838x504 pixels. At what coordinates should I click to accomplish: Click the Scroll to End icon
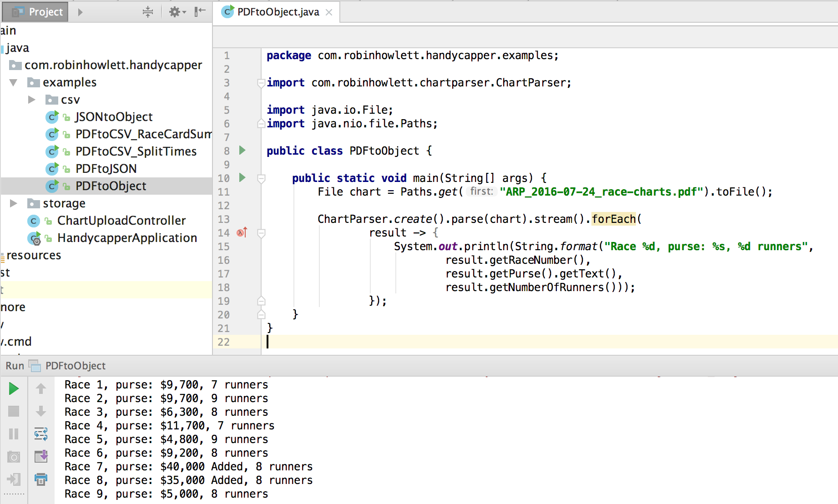[x=41, y=456]
